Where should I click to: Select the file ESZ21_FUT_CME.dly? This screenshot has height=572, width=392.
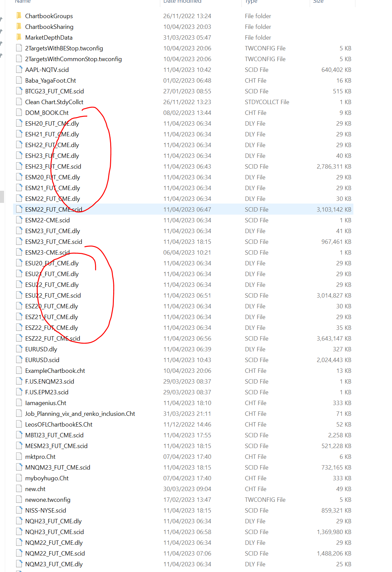pos(51,317)
